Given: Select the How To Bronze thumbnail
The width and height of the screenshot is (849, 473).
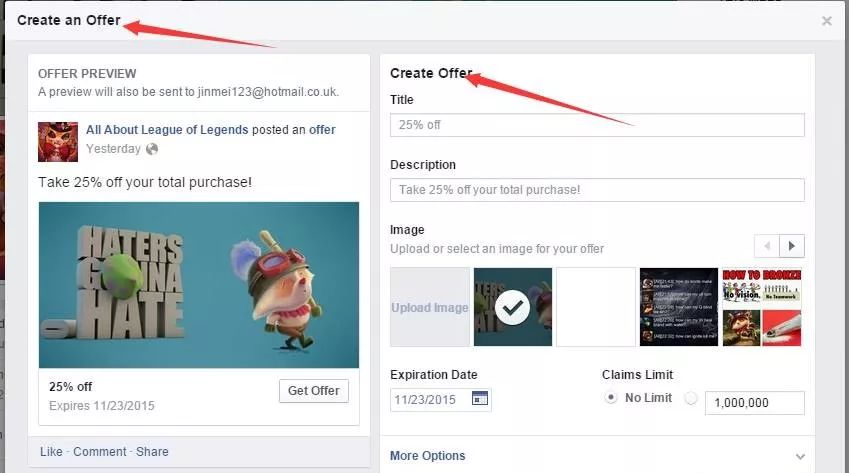Looking at the screenshot, I should pyautogui.click(x=762, y=307).
